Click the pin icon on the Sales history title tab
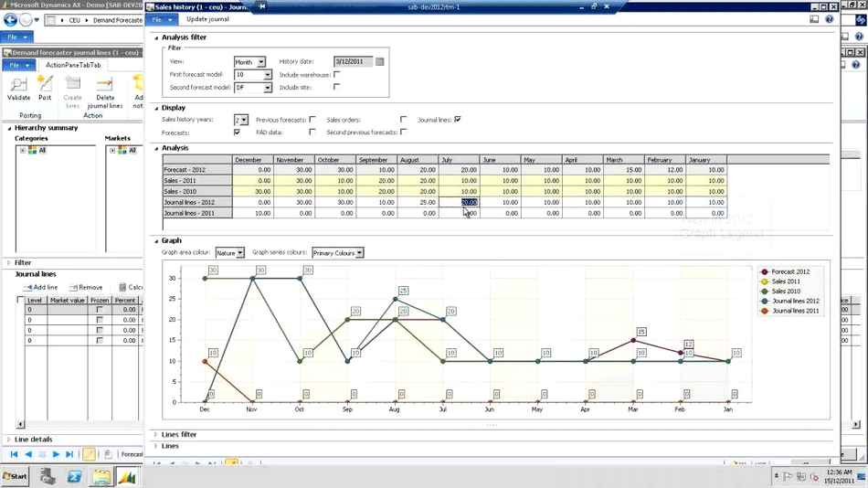This screenshot has height=488, width=868. pyautogui.click(x=262, y=6)
